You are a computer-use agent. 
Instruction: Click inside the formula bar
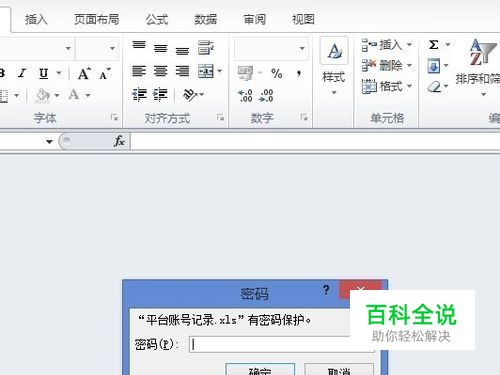coord(315,142)
